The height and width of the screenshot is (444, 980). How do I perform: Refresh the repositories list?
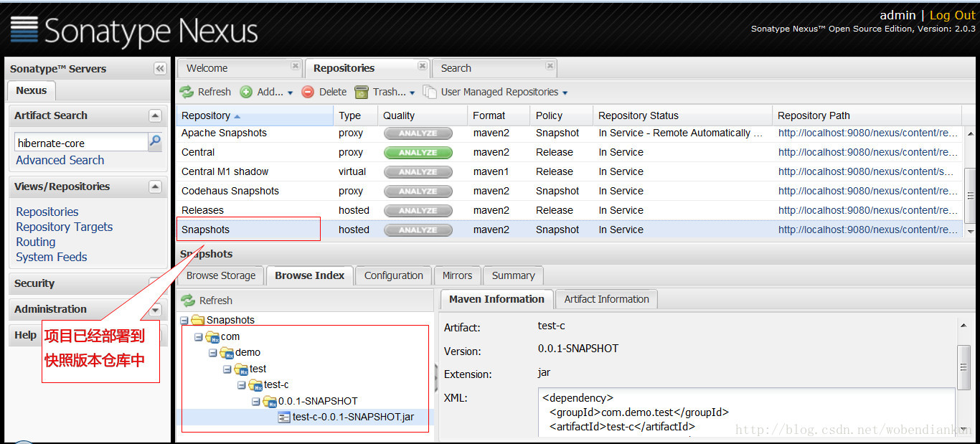point(206,92)
